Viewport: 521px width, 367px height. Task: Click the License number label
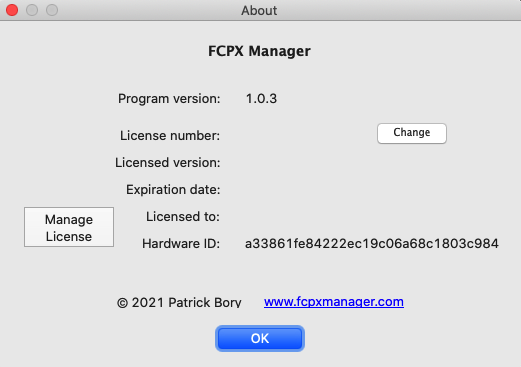pyautogui.click(x=170, y=136)
